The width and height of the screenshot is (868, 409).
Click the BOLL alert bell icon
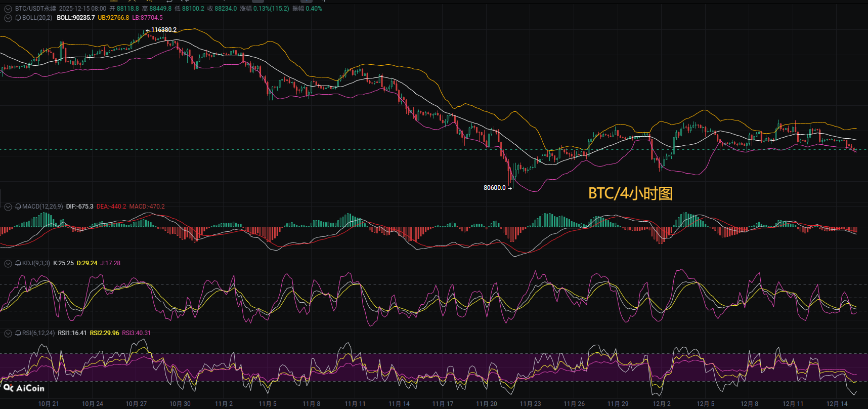18,18
